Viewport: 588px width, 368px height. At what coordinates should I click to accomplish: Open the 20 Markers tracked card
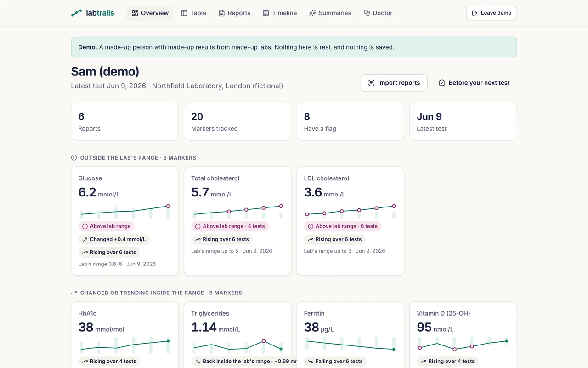point(237,121)
